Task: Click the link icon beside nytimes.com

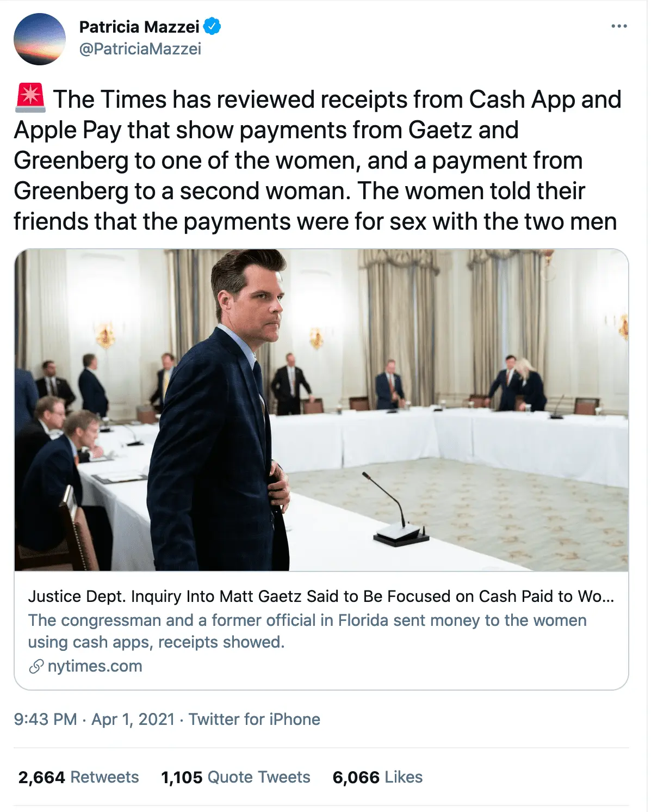Action: click(36, 665)
